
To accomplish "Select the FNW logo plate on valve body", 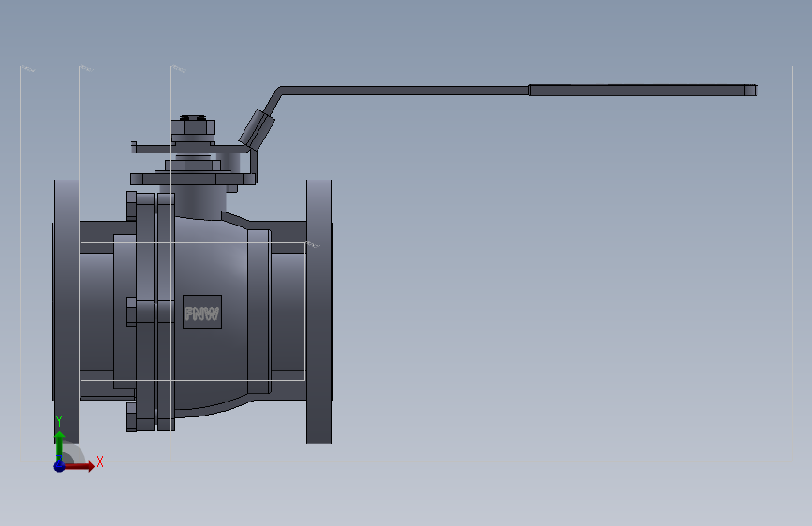I will pos(202,312).
